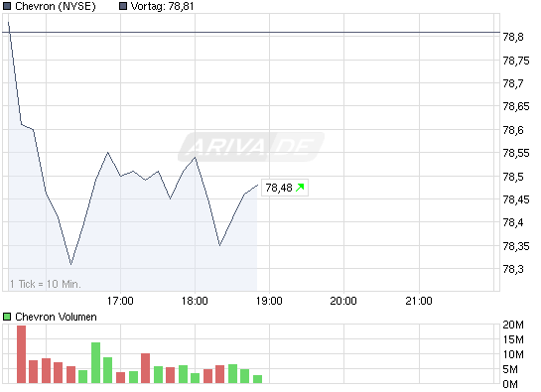Image resolution: width=541 pixels, height=392 pixels.
Task: Click the 19:00 time axis label
Action: pyautogui.click(x=269, y=301)
